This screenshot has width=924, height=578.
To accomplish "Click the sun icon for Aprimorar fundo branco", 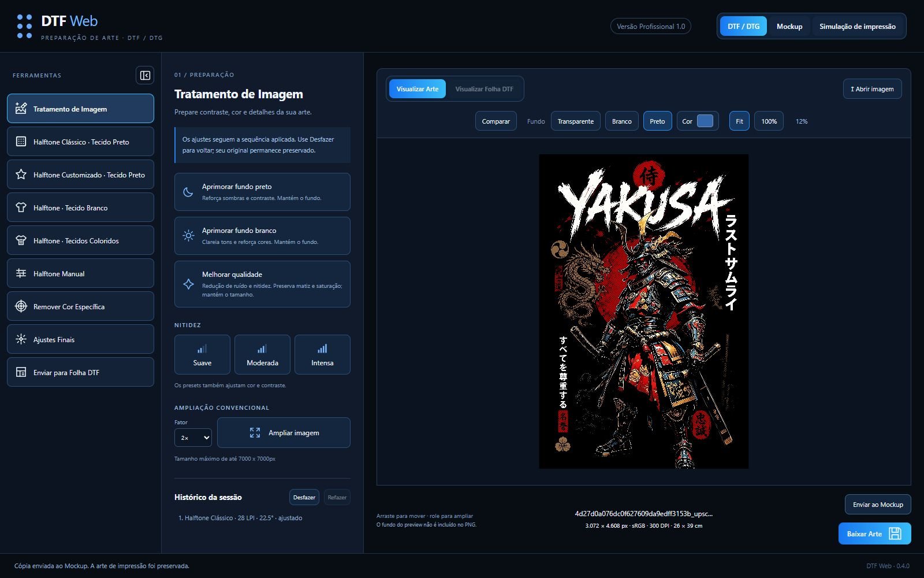I will [188, 236].
